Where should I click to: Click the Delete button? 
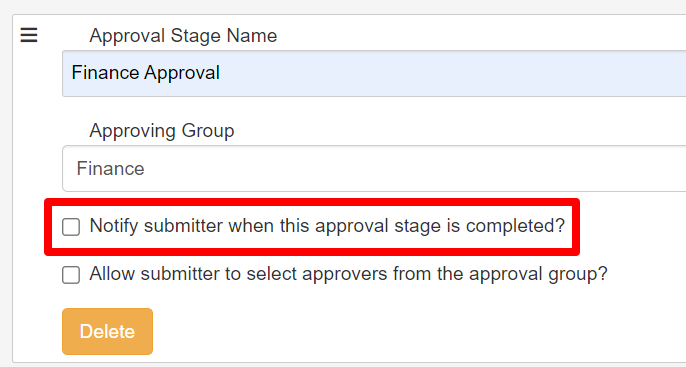coord(107,332)
